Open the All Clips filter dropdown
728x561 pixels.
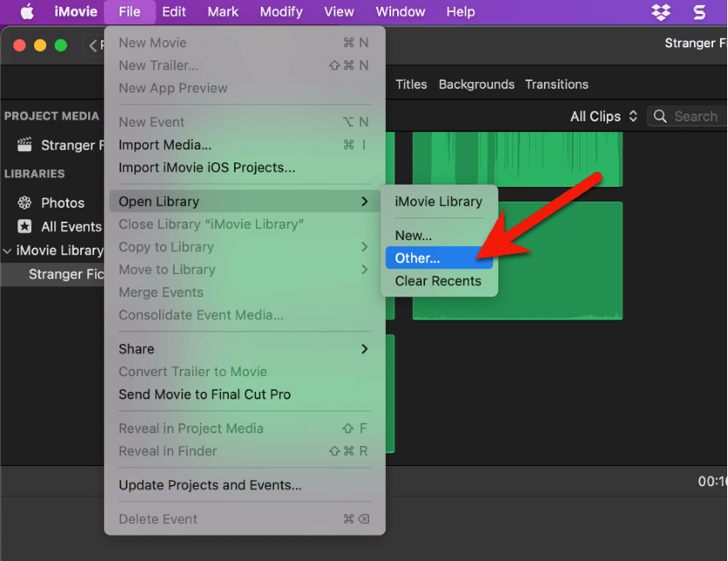603,116
